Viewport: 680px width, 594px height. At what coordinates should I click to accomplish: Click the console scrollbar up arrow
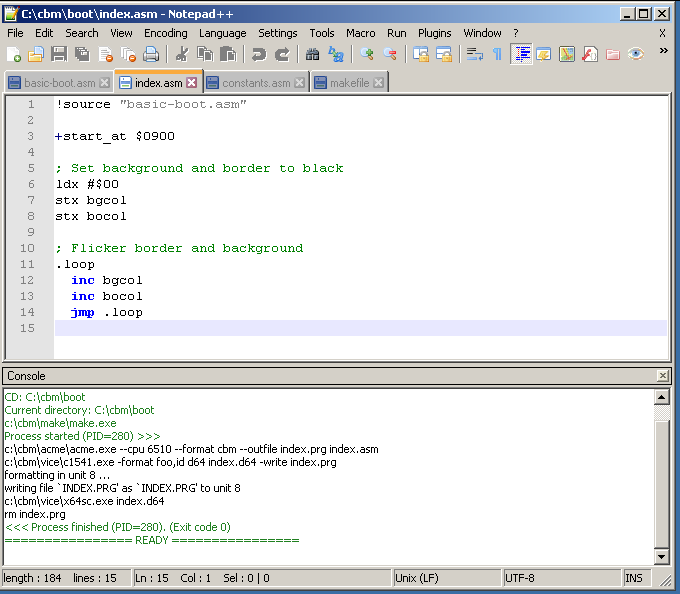click(661, 397)
